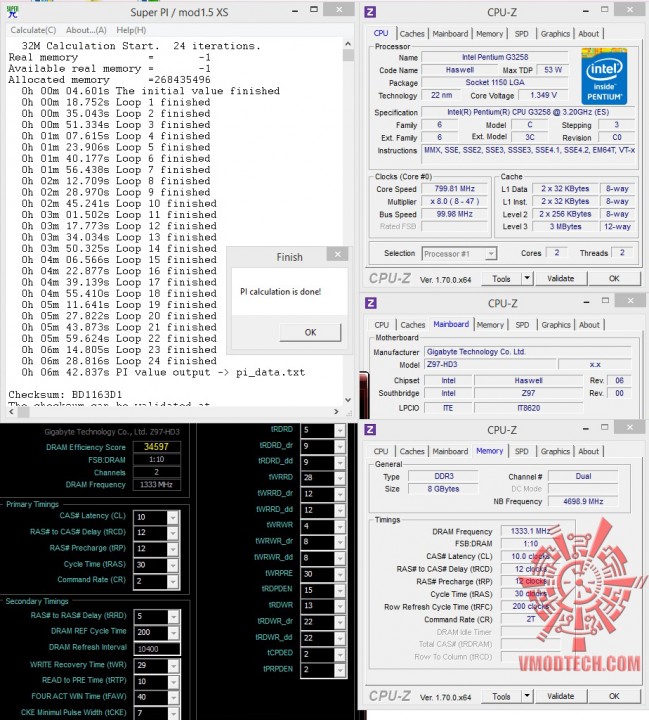This screenshot has width=649, height=720.
Task: Open the tPRPDEN timing dropdown
Action: tap(340, 670)
